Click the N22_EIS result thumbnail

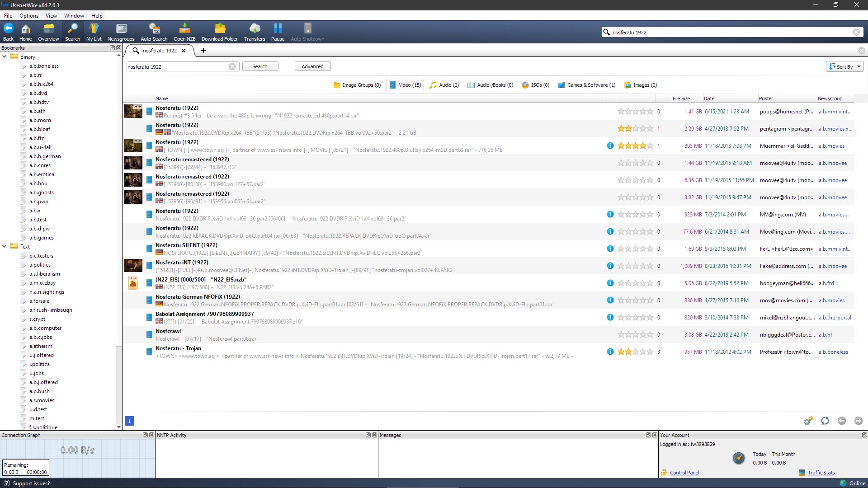coord(133,283)
